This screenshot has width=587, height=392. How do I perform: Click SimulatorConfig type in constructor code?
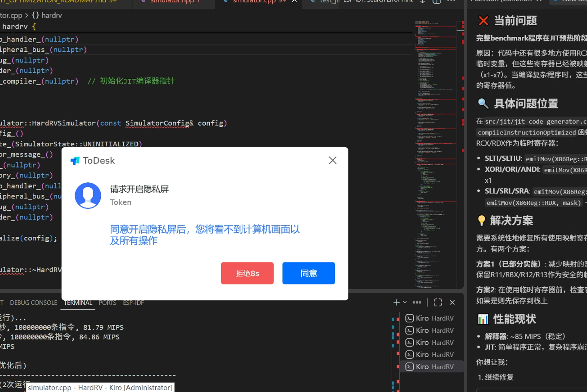tap(157, 123)
